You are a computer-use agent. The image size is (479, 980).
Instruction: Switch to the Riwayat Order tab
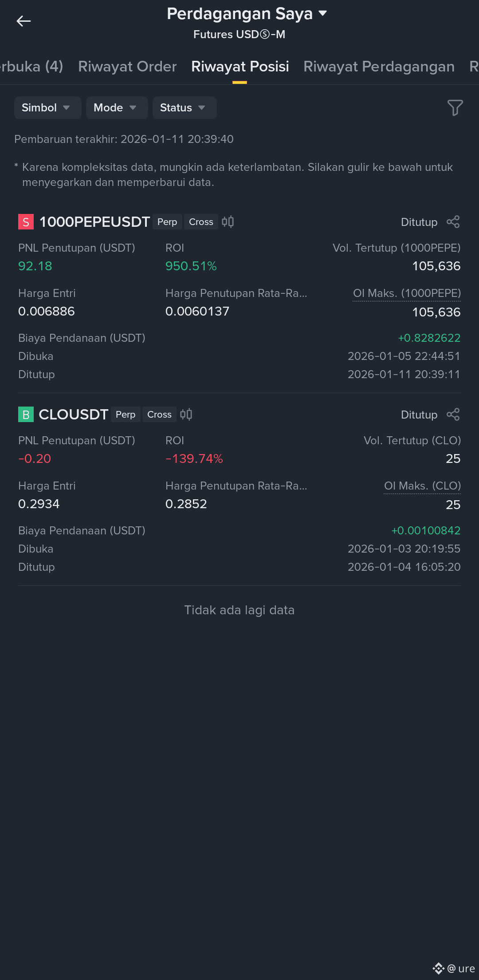pyautogui.click(x=127, y=67)
